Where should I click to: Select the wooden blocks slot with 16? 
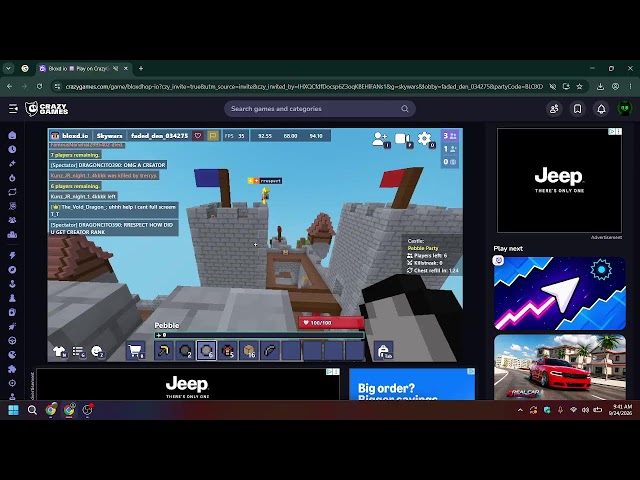[x=249, y=351]
